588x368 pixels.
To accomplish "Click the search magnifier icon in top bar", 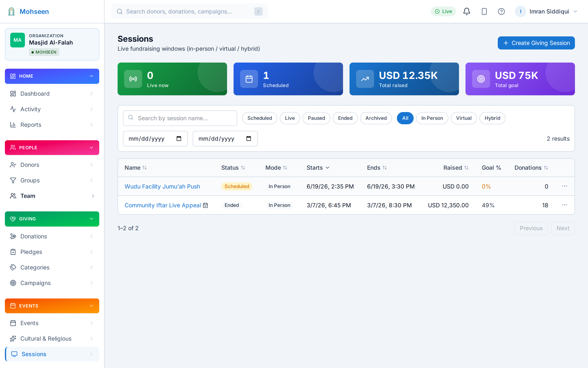I will pos(120,11).
